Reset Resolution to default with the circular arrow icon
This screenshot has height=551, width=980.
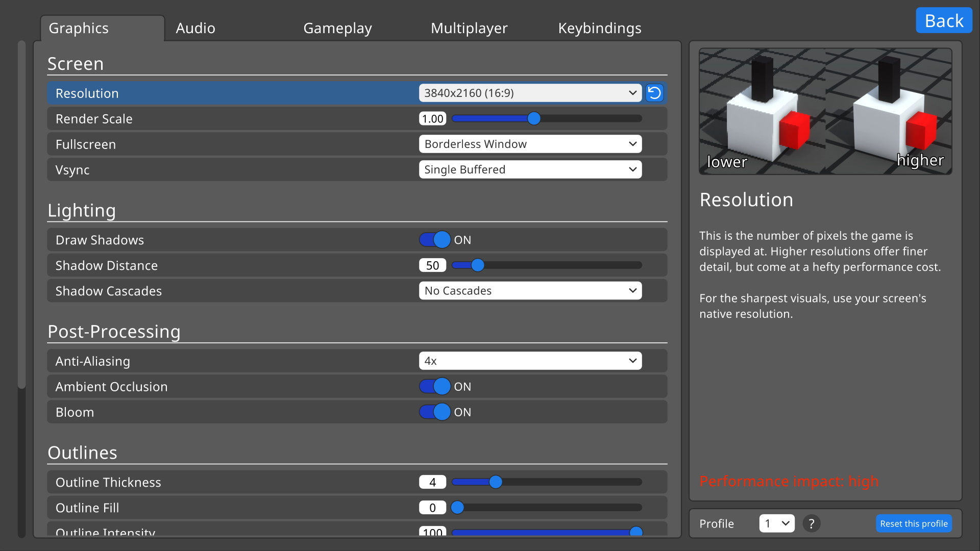[x=654, y=93]
